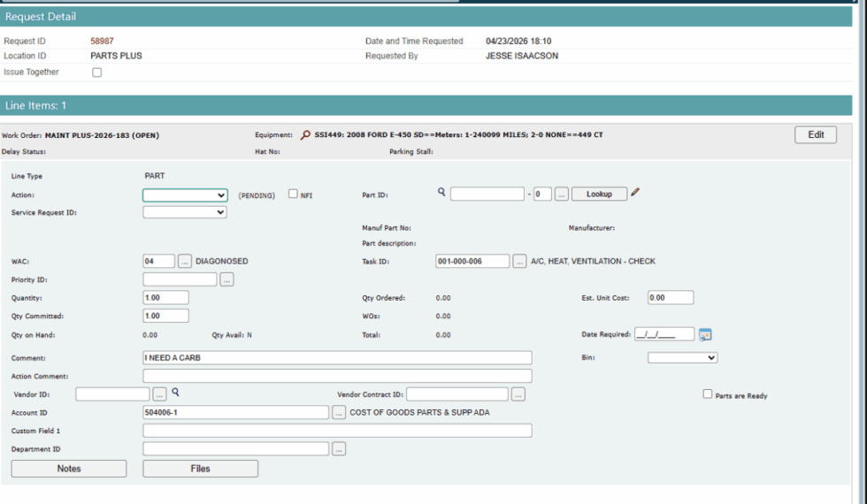Screen dimensions: 867x504
Task: Open the Date Required calendar picker
Action: [705, 334]
